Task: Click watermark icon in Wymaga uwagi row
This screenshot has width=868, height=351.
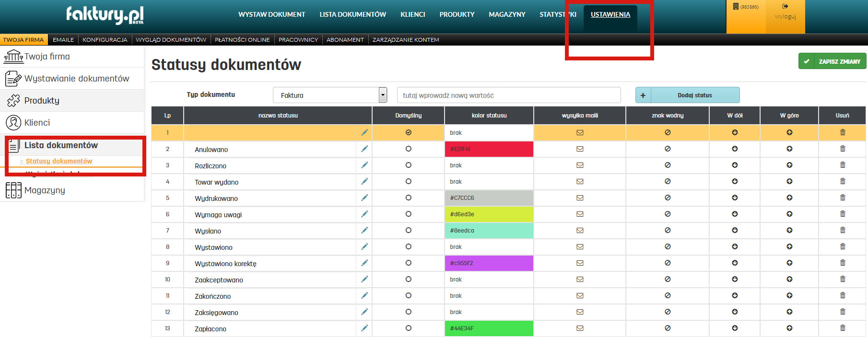Action: [x=668, y=214]
